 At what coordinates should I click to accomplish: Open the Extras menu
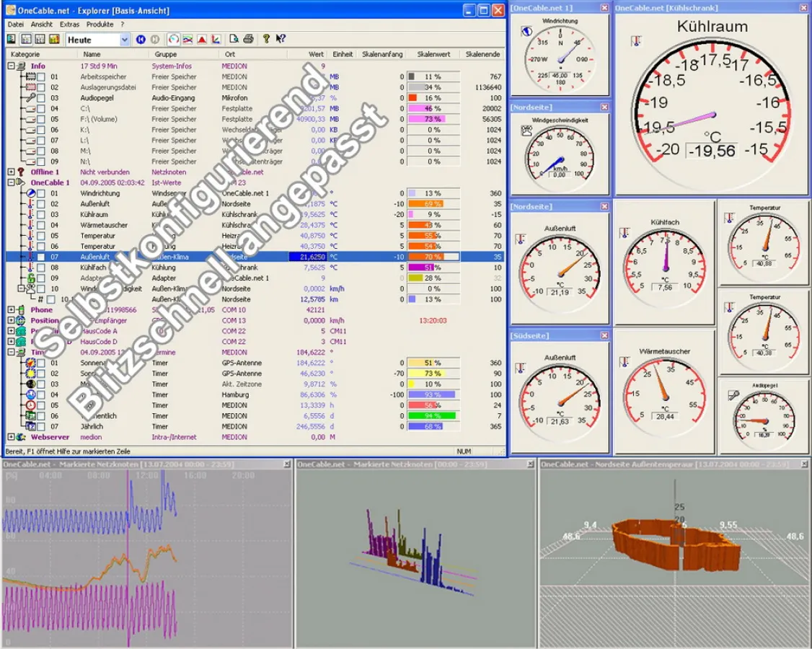coord(69,25)
